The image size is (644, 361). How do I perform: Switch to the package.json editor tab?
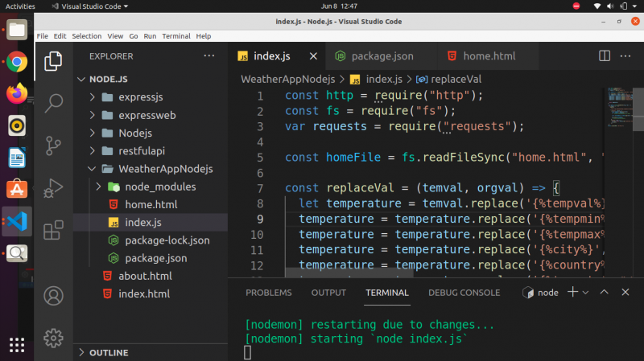click(x=382, y=55)
